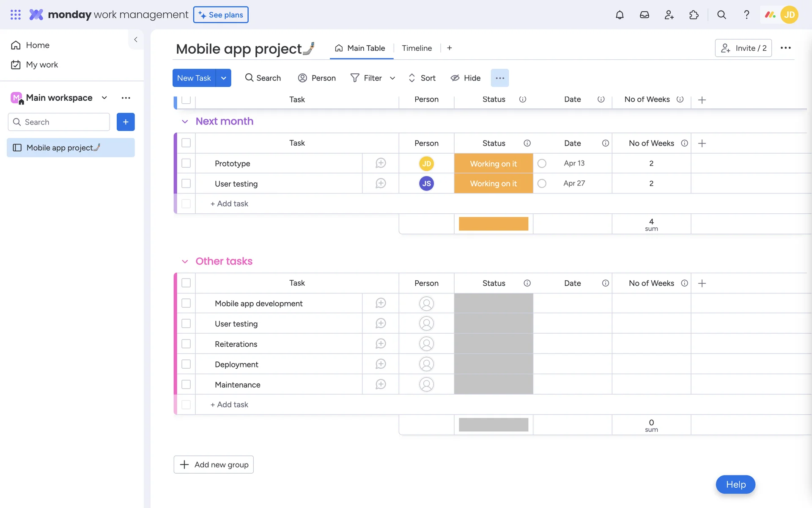812x508 pixels.
Task: Open the New Task dropdown arrow
Action: pos(223,78)
